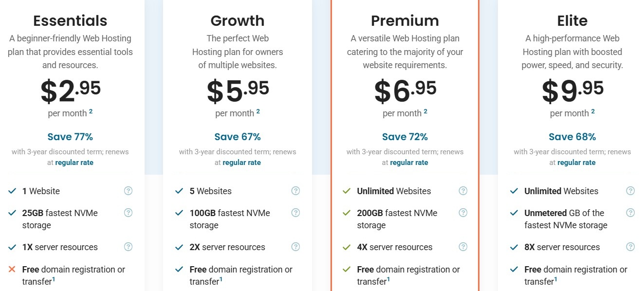The width and height of the screenshot is (644, 291).
Task: Click the Elite plan title
Action: tap(572, 20)
